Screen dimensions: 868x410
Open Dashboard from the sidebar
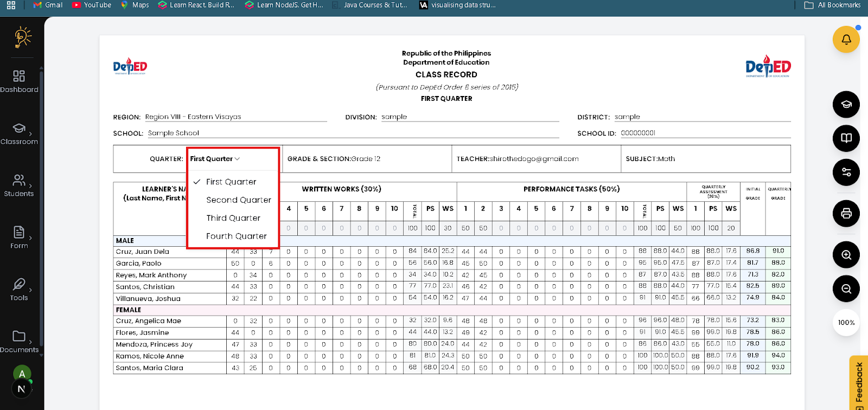click(x=19, y=81)
